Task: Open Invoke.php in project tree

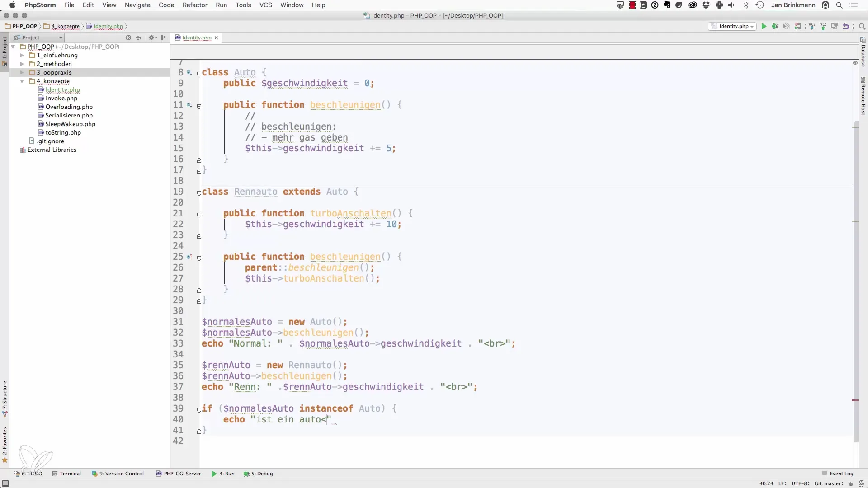Action: click(x=58, y=98)
